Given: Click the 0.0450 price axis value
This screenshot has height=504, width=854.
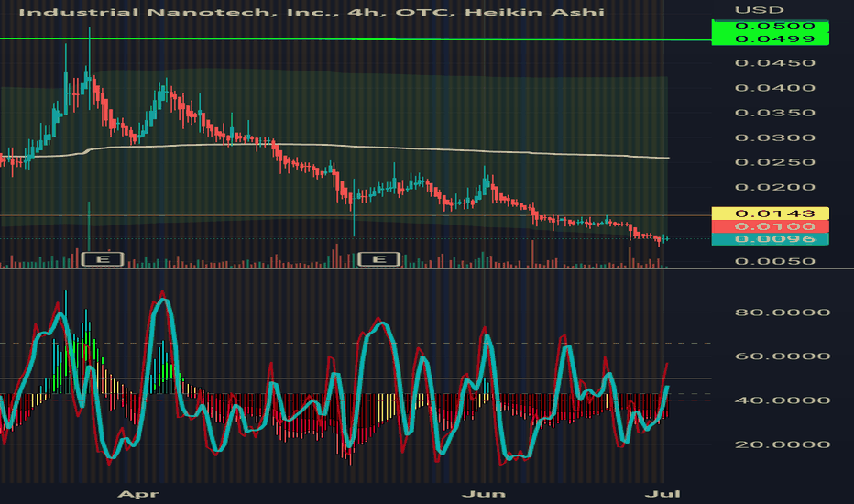Looking at the screenshot, I should 774,62.
